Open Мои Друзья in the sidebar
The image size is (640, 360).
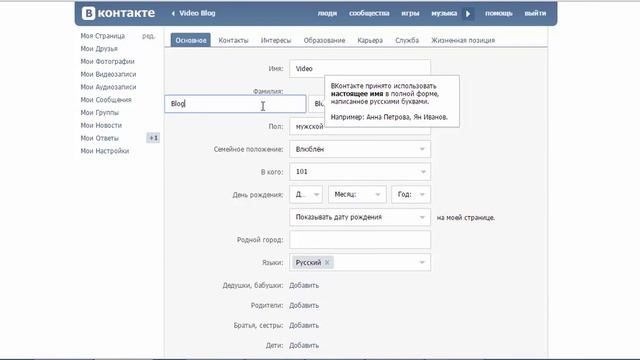point(99,49)
